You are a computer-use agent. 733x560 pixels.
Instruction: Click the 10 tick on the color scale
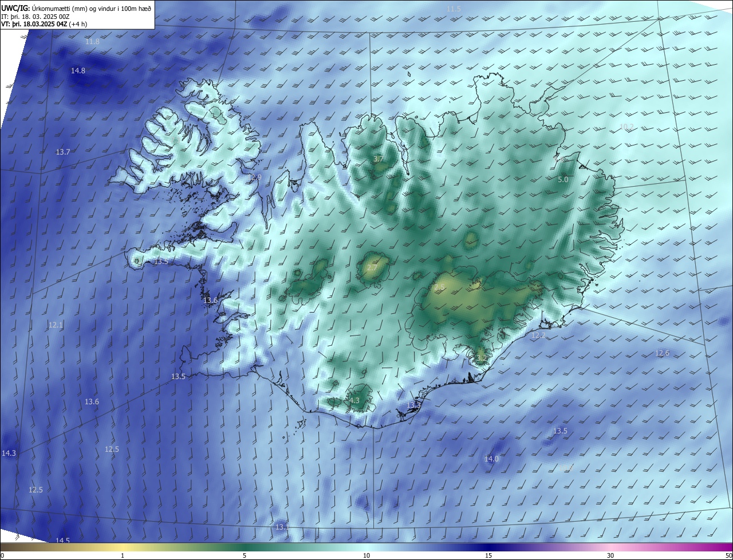[x=366, y=555]
